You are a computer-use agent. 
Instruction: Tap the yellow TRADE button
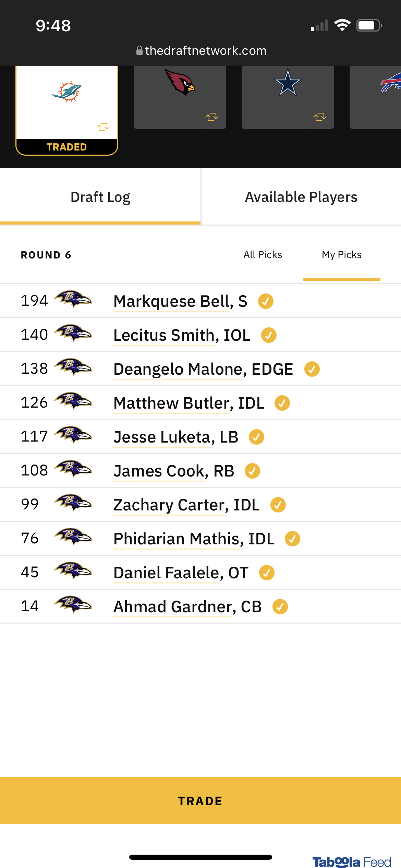[200, 800]
